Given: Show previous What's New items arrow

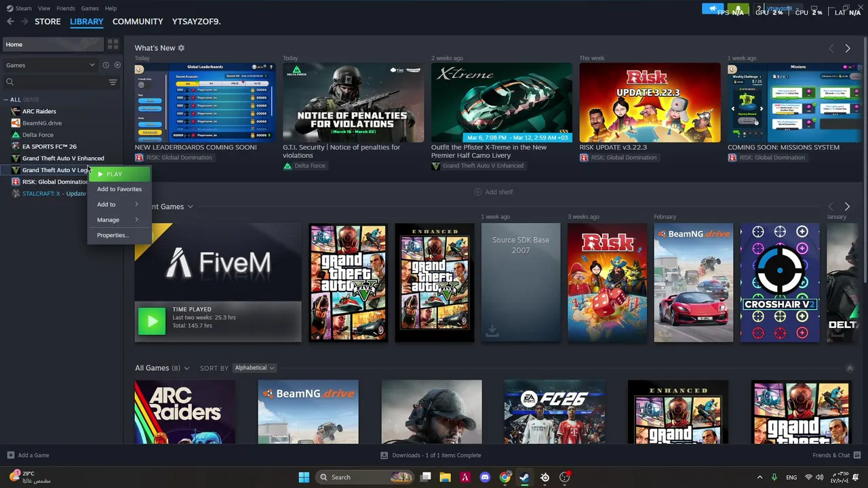Looking at the screenshot, I should pyautogui.click(x=831, y=49).
